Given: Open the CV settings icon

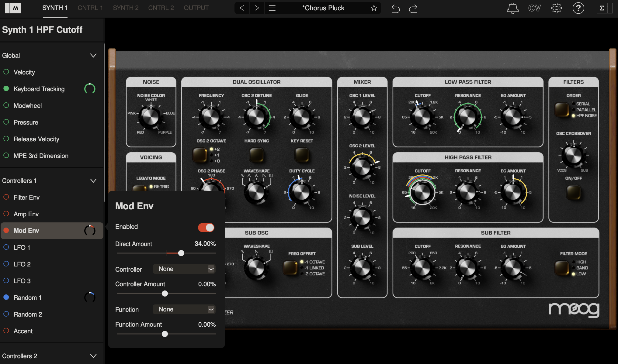Looking at the screenshot, I should (x=534, y=8).
